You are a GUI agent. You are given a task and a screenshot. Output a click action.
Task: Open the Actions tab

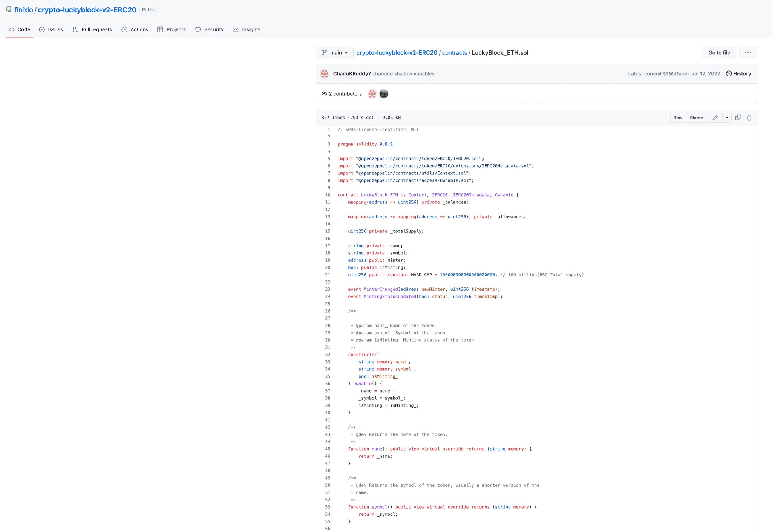135,29
